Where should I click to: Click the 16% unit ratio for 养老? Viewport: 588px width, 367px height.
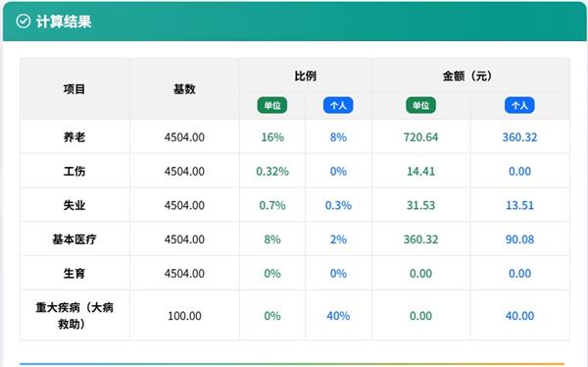tap(272, 137)
